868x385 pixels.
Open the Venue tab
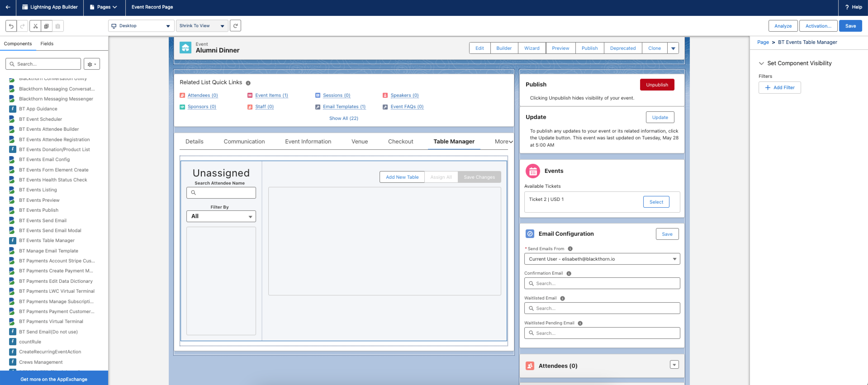(360, 142)
